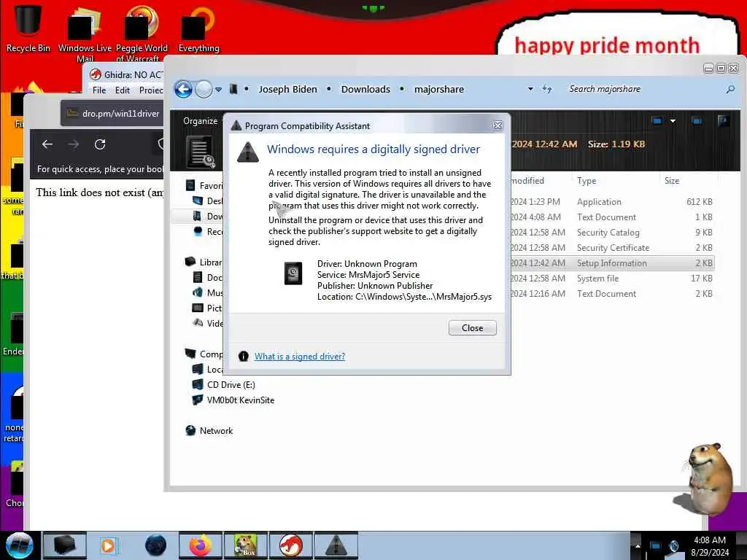Click the taskbar clock showing 4:08 AM

pos(710,546)
